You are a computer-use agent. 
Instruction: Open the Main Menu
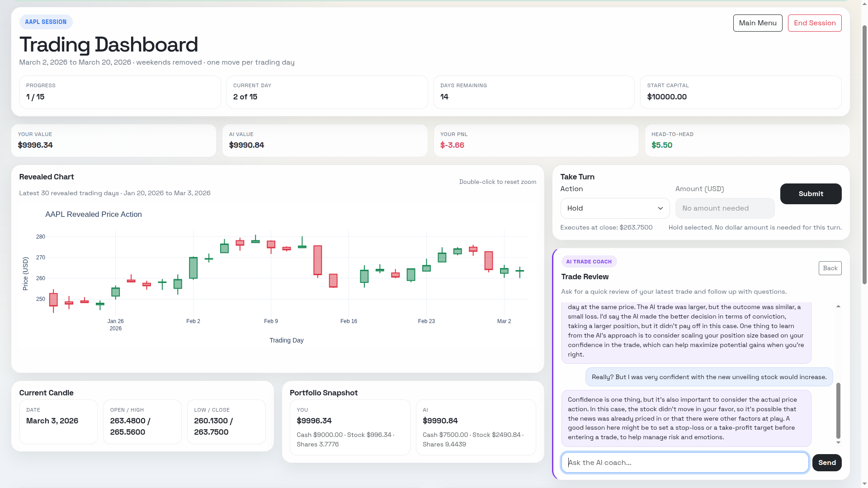click(757, 23)
